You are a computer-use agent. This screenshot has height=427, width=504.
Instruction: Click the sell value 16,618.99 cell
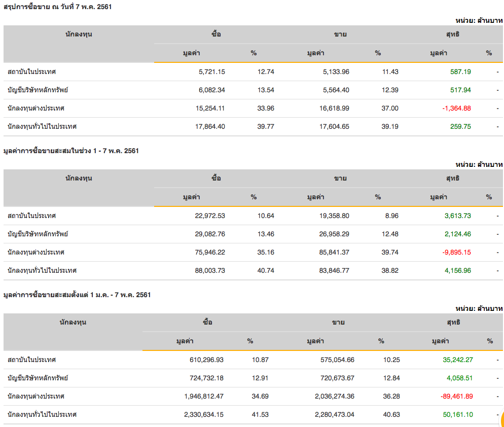pyautogui.click(x=332, y=108)
